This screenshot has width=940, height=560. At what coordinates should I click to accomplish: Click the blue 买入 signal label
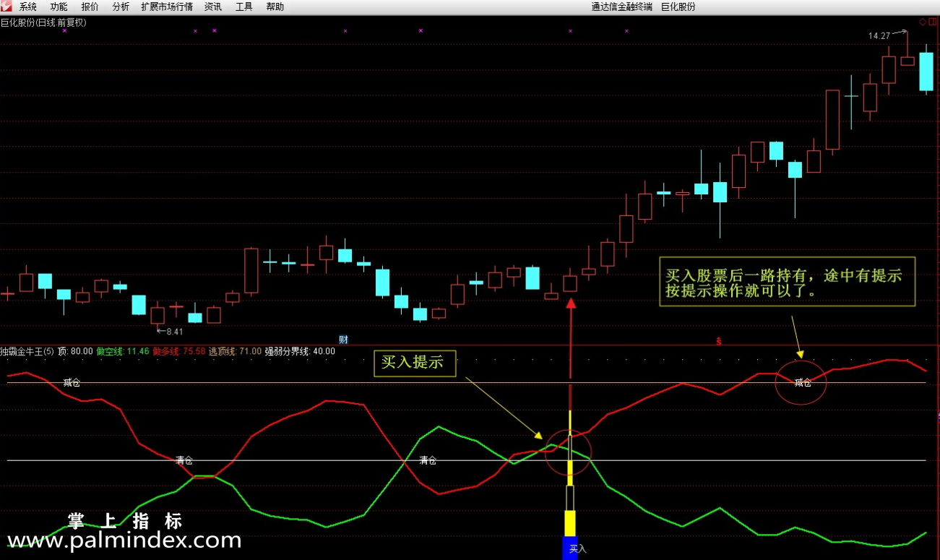(x=577, y=548)
